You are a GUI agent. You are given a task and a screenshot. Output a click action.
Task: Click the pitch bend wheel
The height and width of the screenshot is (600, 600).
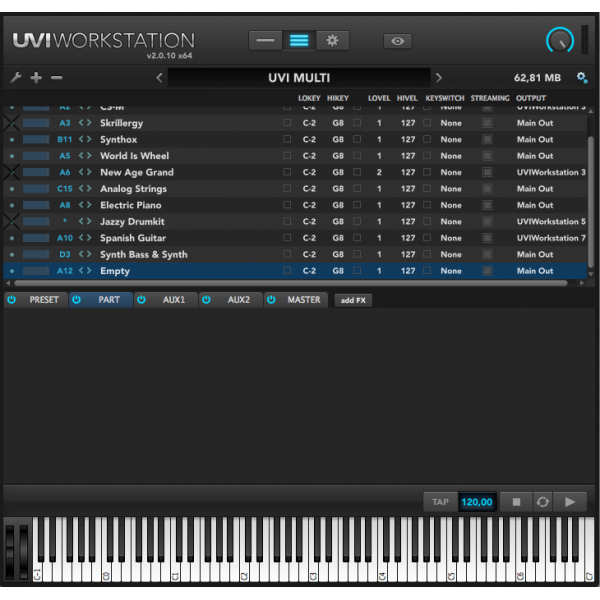pos(10,551)
